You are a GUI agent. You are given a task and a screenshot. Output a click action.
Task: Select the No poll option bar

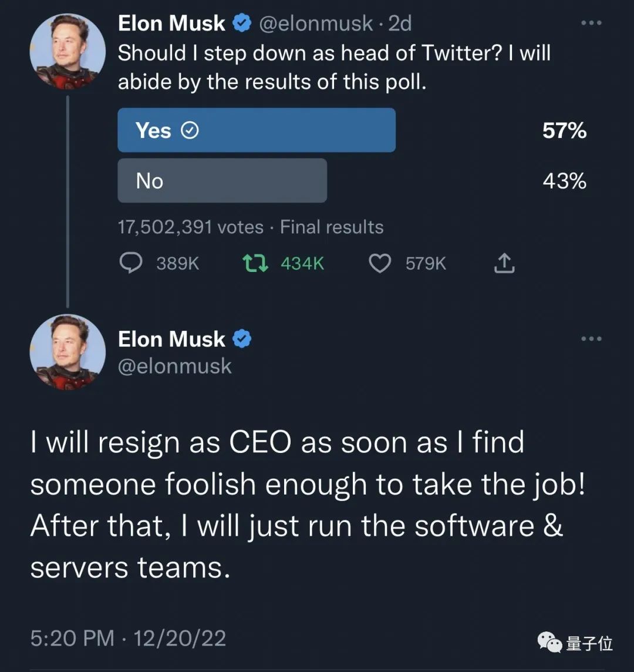click(x=222, y=180)
